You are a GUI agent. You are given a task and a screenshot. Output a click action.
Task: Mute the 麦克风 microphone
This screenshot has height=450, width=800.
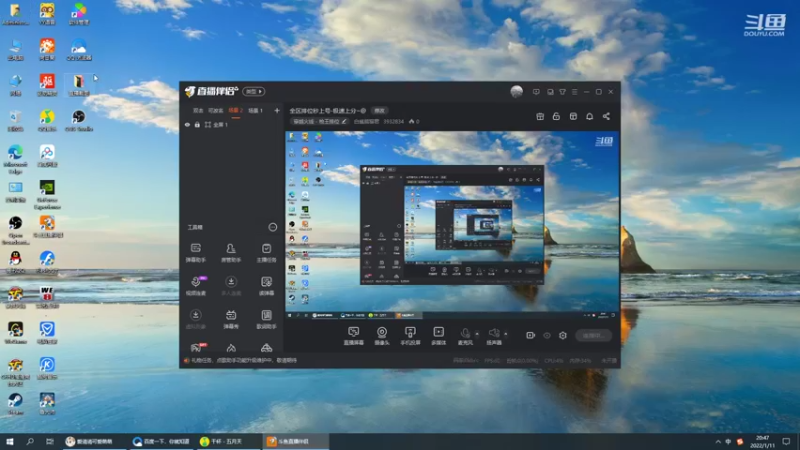tap(465, 336)
